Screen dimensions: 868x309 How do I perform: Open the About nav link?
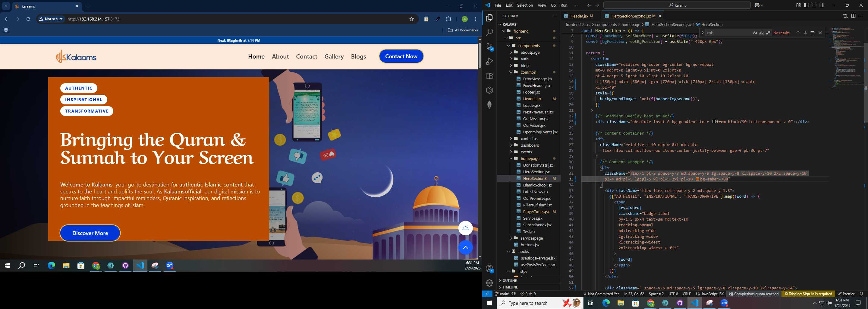(x=280, y=57)
